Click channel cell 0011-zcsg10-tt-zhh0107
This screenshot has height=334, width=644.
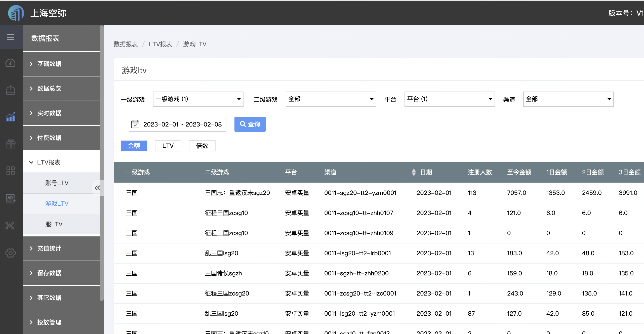pyautogui.click(x=359, y=213)
